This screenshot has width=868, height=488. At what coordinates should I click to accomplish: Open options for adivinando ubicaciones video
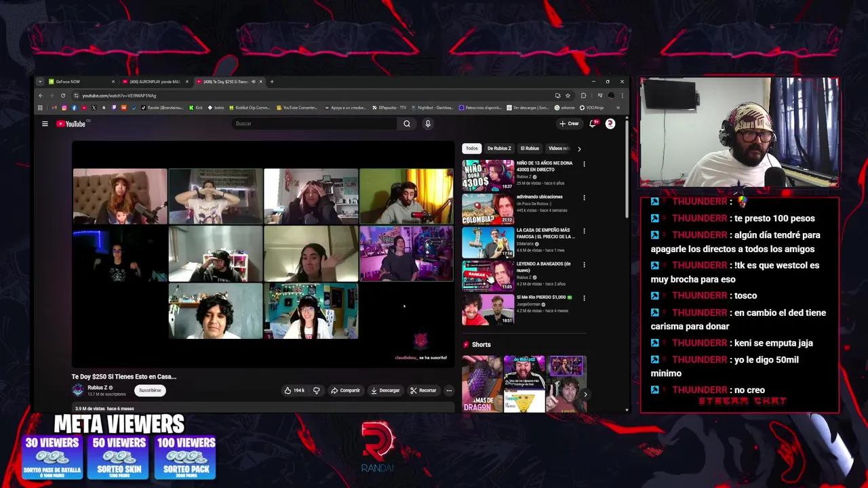(584, 197)
